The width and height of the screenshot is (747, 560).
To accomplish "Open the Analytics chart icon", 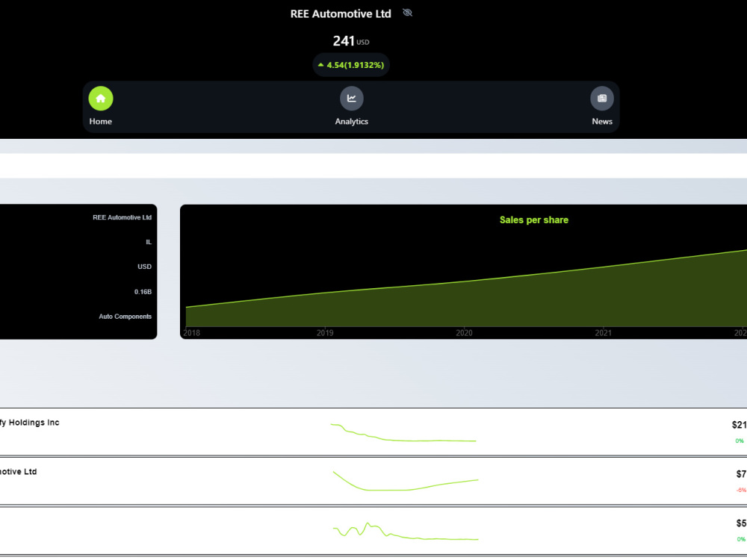I will 352,98.
